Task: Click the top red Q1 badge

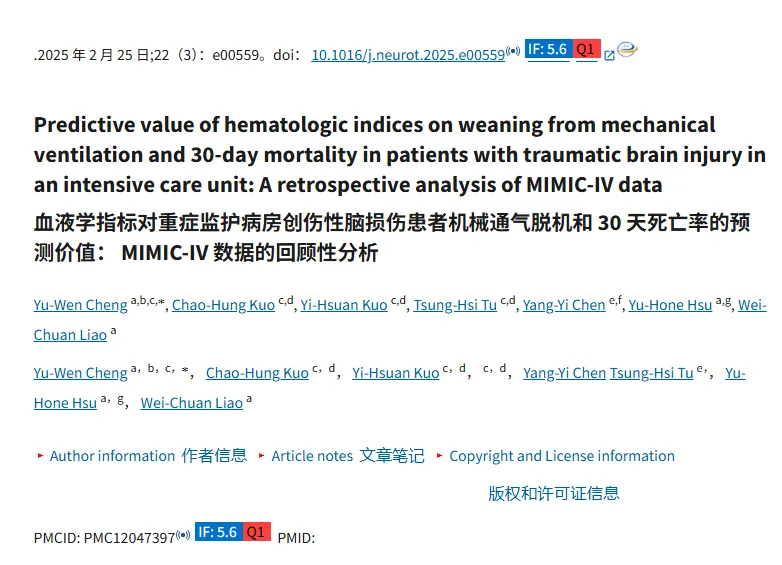Action: 586,49
